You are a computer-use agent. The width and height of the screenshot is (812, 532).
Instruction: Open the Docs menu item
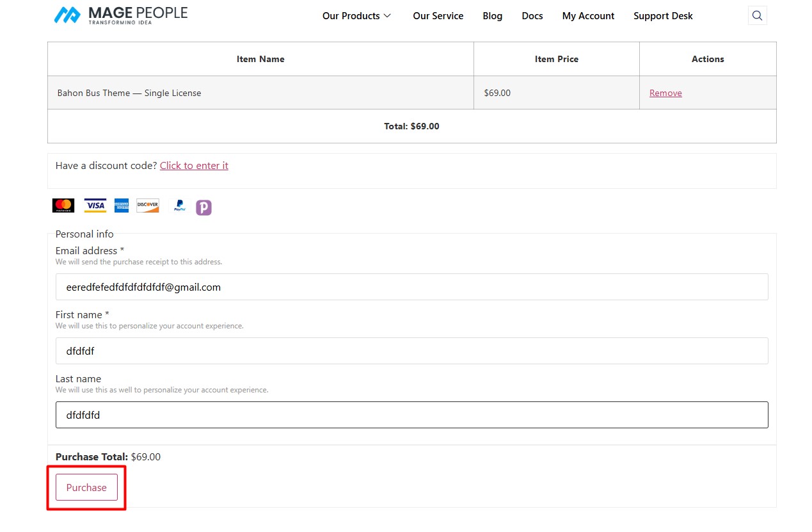(532, 16)
